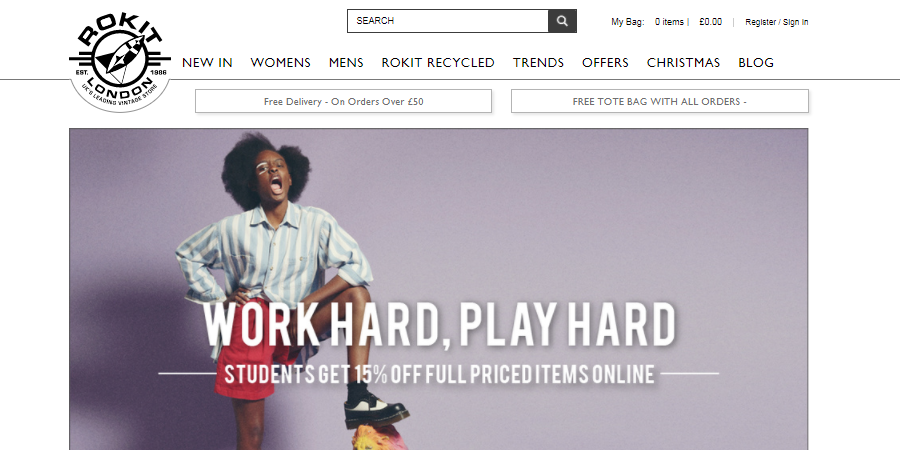This screenshot has height=450, width=900.
Task: Open the TRENDS menu item
Action: tap(538, 63)
